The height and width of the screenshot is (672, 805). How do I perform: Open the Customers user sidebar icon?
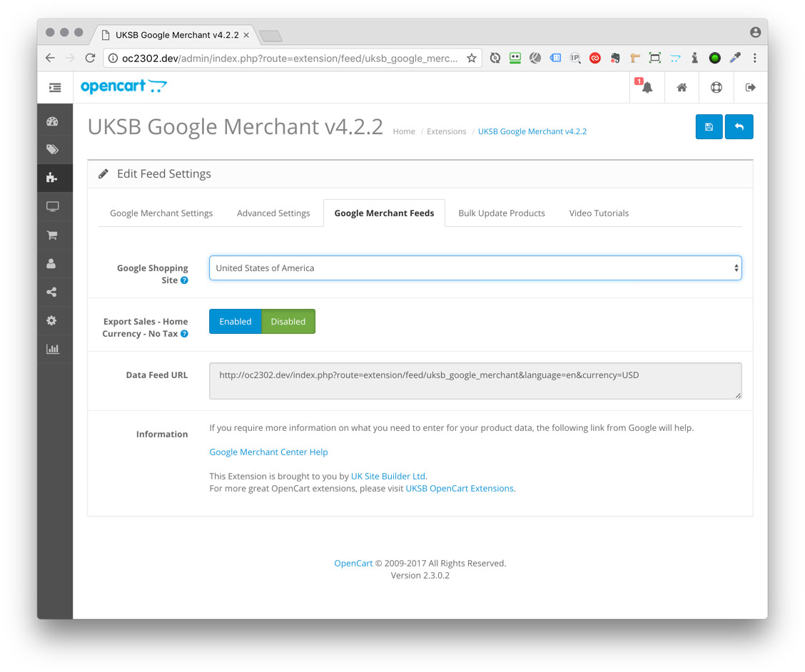[52, 263]
